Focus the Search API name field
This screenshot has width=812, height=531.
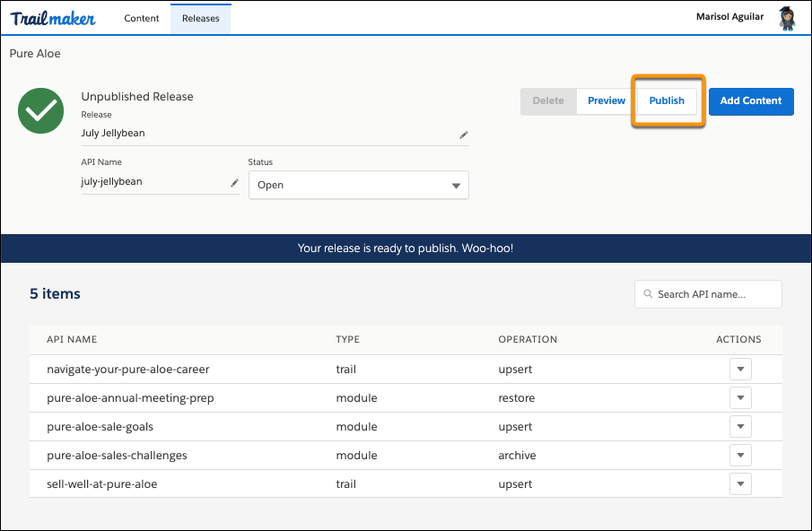pyautogui.click(x=708, y=294)
